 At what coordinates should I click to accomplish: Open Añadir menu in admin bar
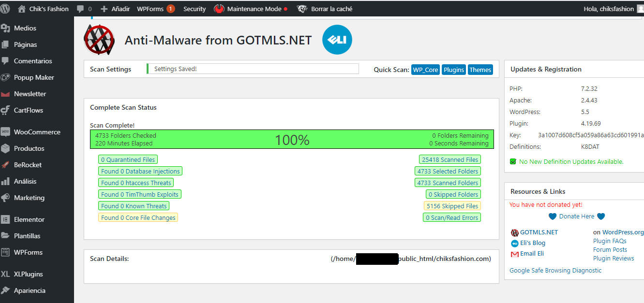point(115,9)
